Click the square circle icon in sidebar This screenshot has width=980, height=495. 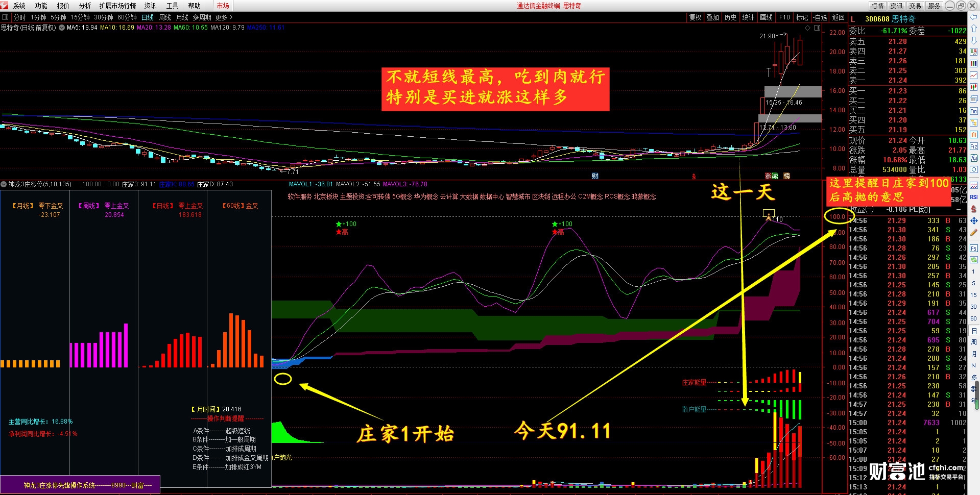(x=974, y=170)
